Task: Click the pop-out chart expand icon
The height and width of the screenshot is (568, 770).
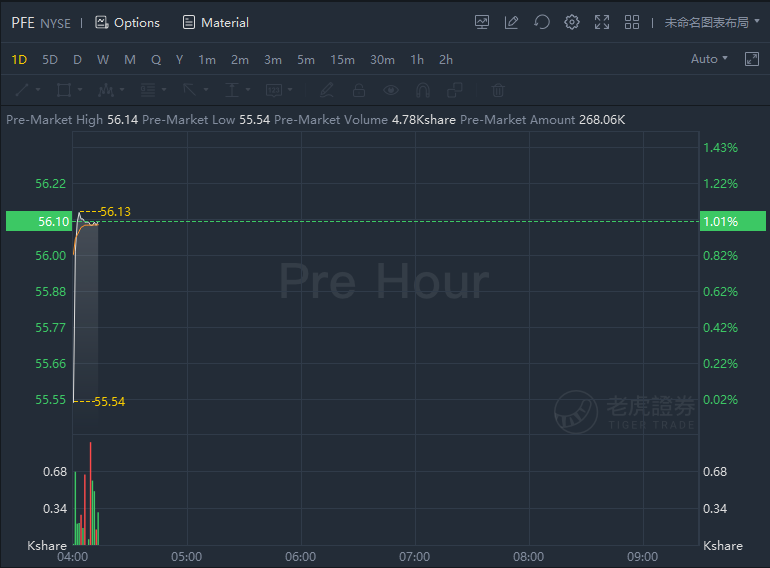Action: click(x=751, y=59)
